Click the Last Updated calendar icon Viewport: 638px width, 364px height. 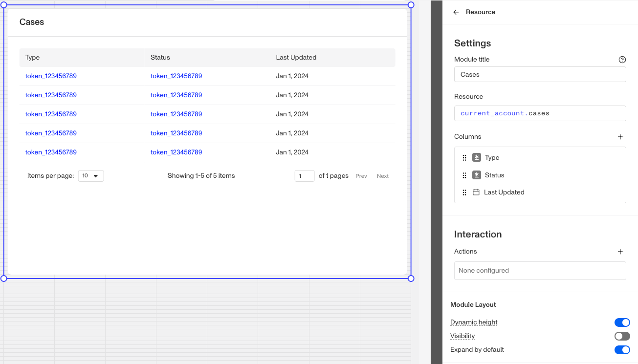(x=476, y=193)
